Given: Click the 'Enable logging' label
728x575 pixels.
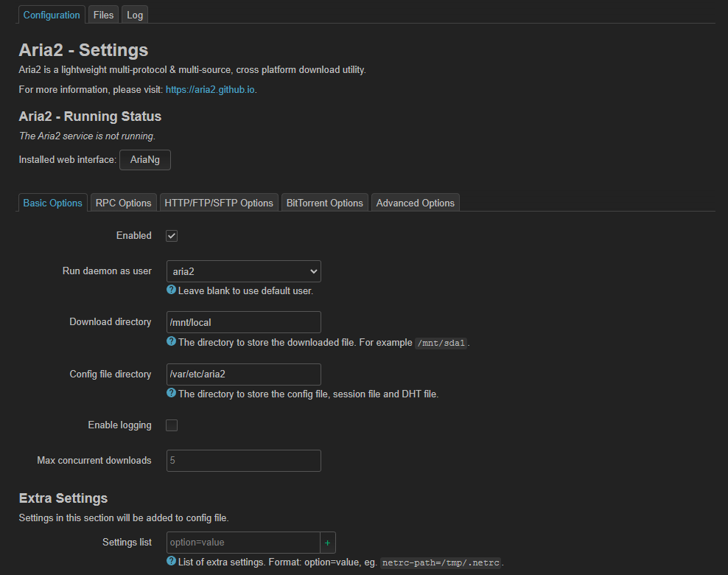Looking at the screenshot, I should 120,425.
